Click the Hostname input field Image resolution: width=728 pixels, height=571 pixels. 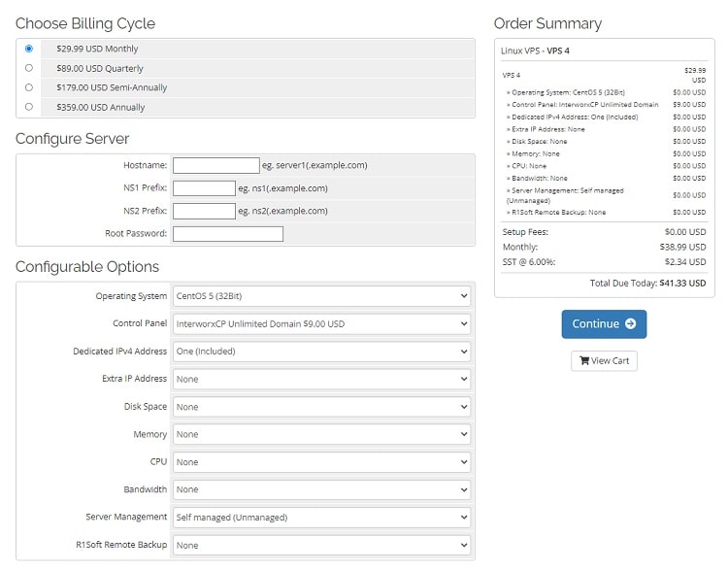[x=215, y=165]
